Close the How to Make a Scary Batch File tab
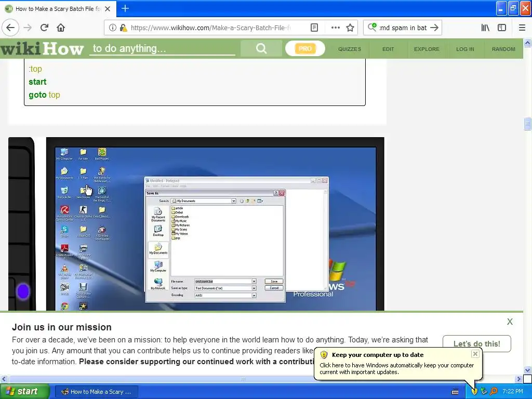 click(x=108, y=9)
